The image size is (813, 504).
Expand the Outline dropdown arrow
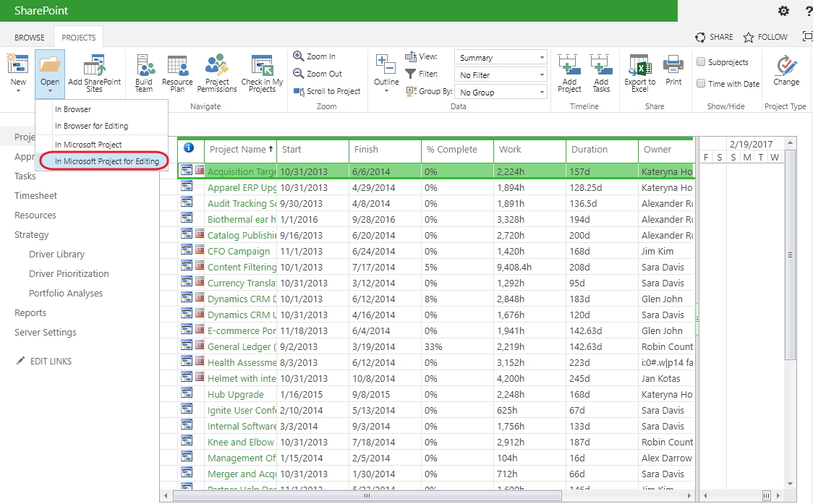[x=386, y=91]
